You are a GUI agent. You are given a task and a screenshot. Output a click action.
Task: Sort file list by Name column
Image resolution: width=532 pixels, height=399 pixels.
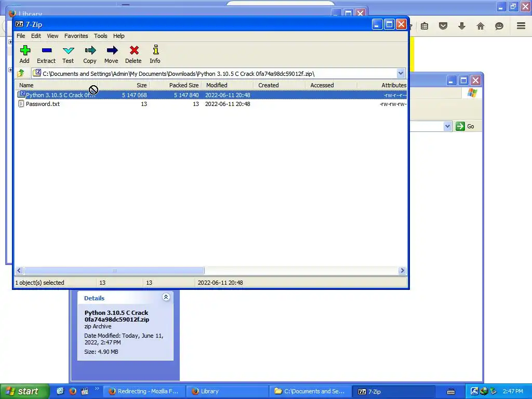56,85
